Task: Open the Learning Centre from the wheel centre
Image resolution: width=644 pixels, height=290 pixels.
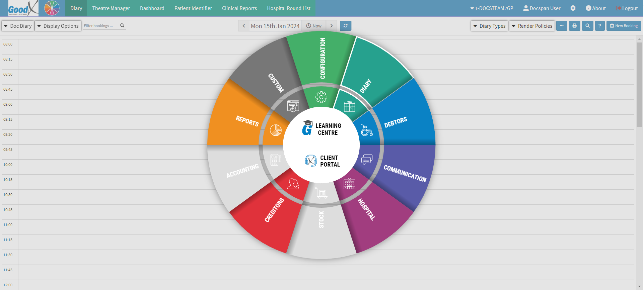Action: pos(321,128)
